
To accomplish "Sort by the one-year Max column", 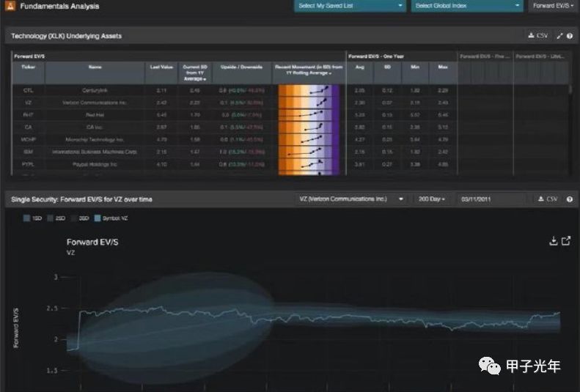I will click(443, 73).
